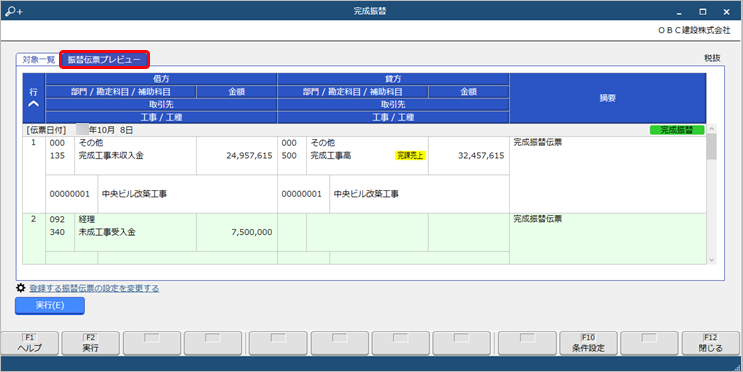
Task: Click the 貸方 column header
Action: click(x=393, y=79)
